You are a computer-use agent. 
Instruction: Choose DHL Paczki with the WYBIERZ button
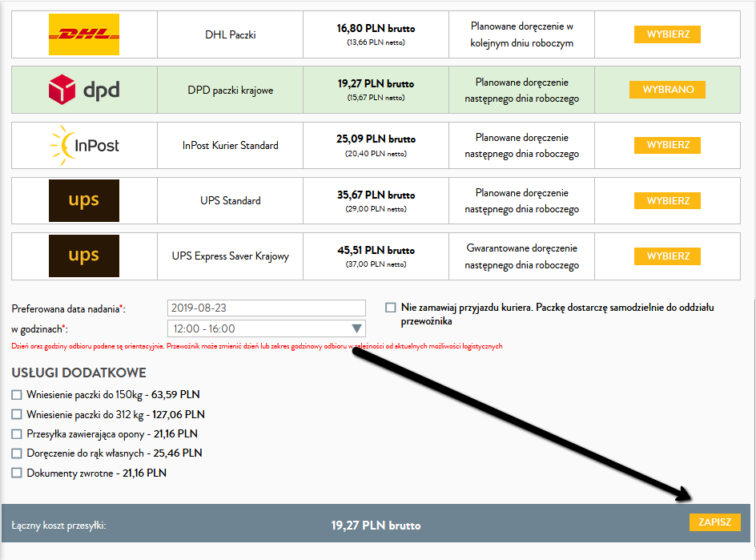tap(667, 34)
